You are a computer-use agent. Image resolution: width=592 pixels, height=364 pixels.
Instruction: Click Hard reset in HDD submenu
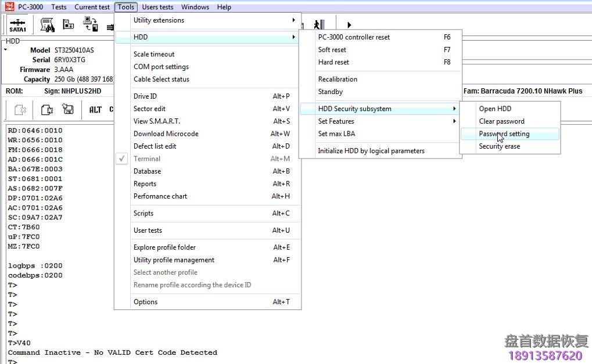[x=333, y=62]
